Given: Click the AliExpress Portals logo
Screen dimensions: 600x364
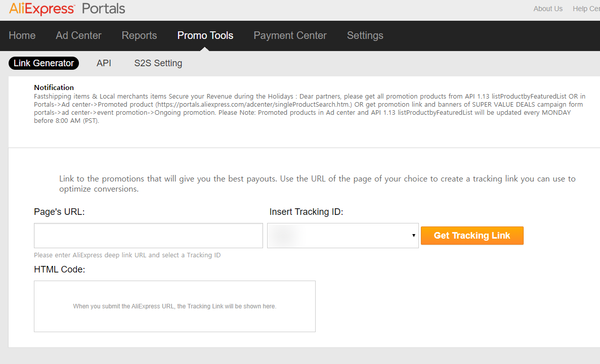Looking at the screenshot, I should (x=67, y=9).
